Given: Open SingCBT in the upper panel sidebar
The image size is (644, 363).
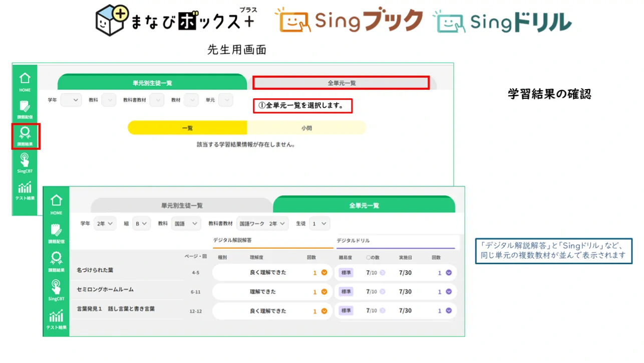Looking at the screenshot, I should coord(25,163).
